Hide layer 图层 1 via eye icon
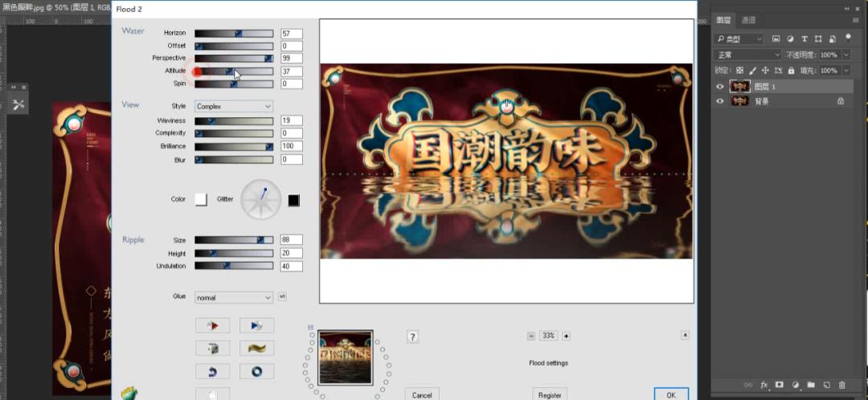Screen dimensions: 868x400 click(x=719, y=86)
